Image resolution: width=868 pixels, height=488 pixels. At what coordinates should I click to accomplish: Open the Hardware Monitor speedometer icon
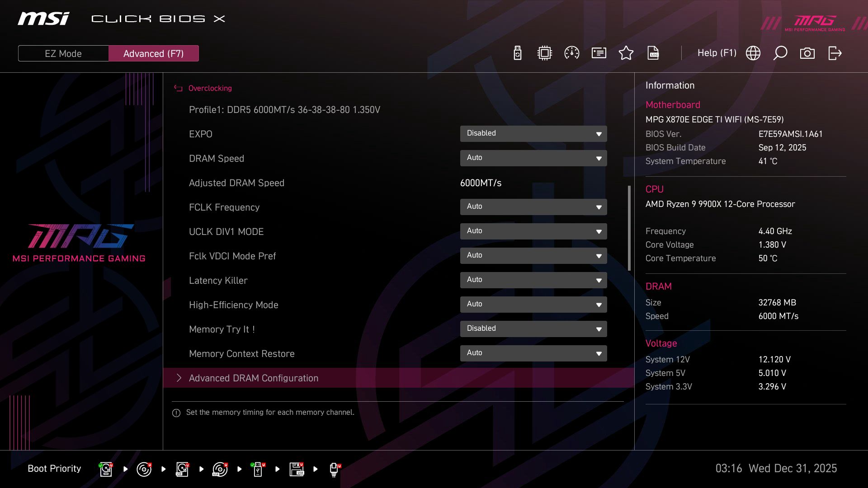click(571, 53)
